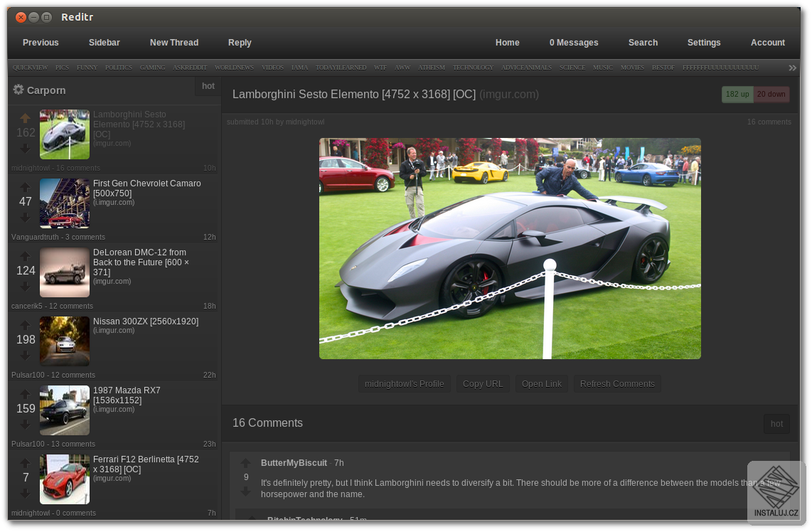Open the Nissan 300ZX post thumbnail
Viewport: 812px width, 532px height.
coord(65,341)
